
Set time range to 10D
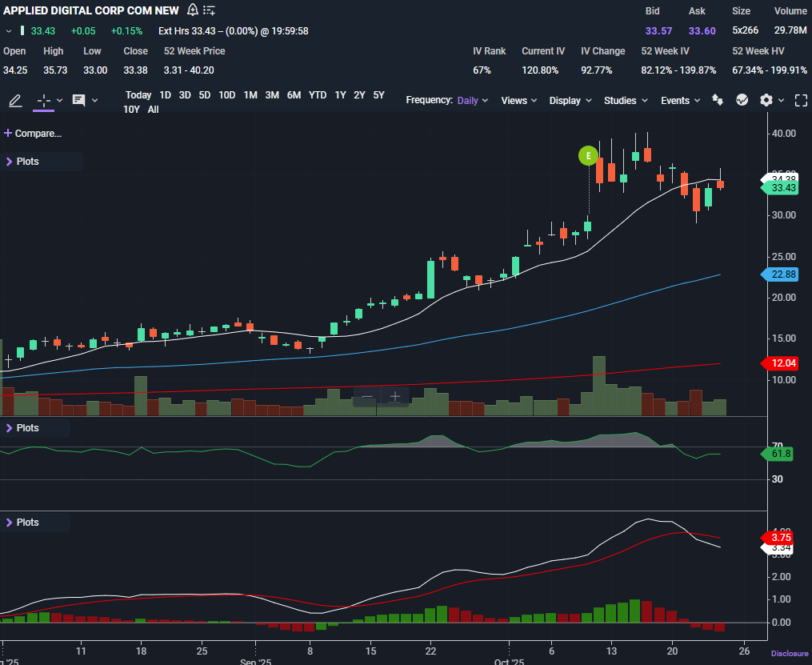point(227,94)
